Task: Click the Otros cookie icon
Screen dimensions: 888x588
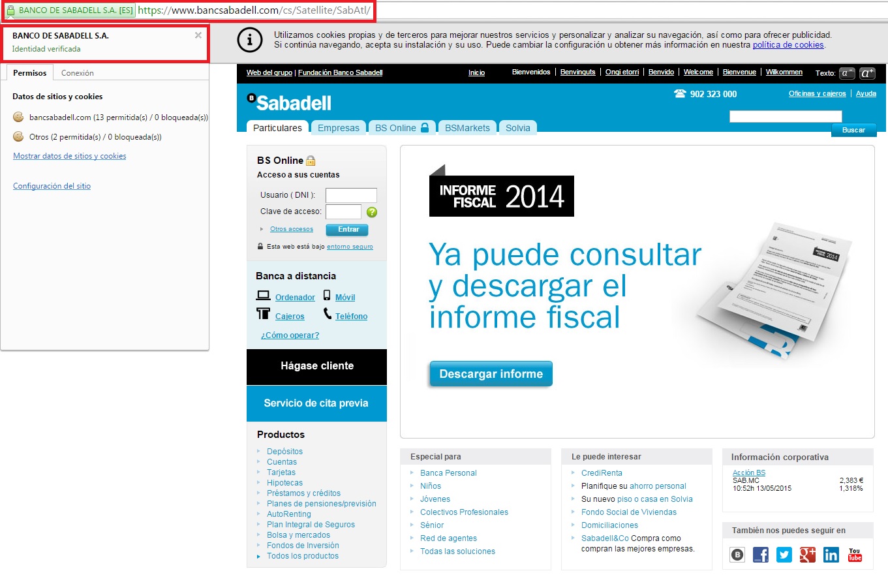Action: point(18,136)
